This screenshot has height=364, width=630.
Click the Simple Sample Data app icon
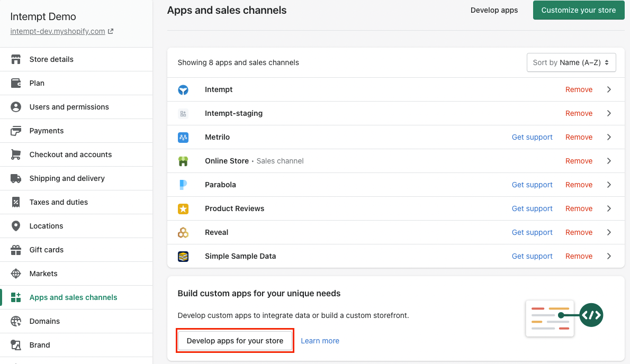click(x=183, y=257)
